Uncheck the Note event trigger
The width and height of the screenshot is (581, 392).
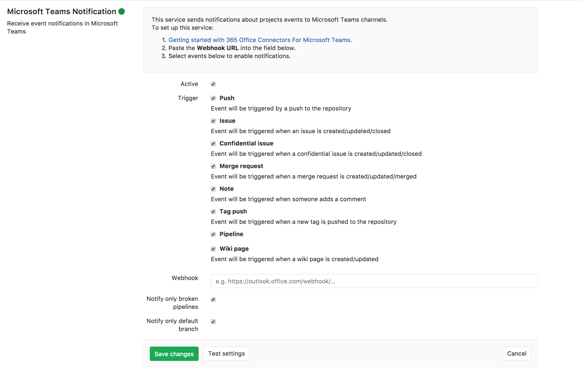[213, 189]
